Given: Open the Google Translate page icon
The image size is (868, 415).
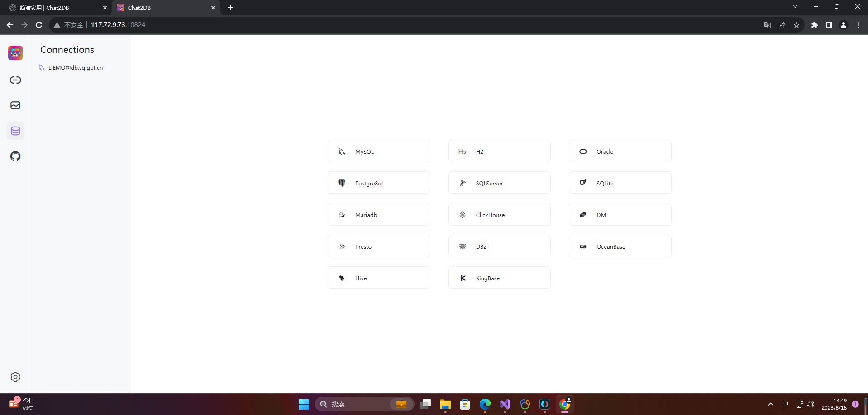Looking at the screenshot, I should pos(768,25).
